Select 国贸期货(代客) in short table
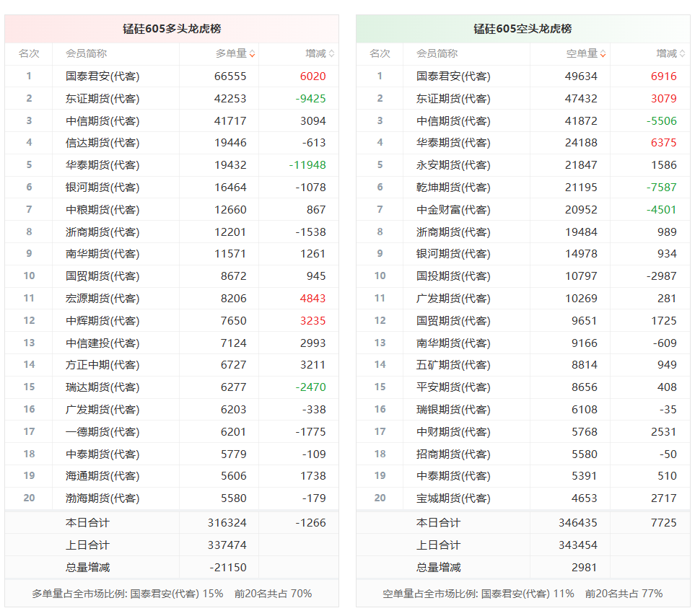Screen dimensions: 695x616 click(453, 320)
